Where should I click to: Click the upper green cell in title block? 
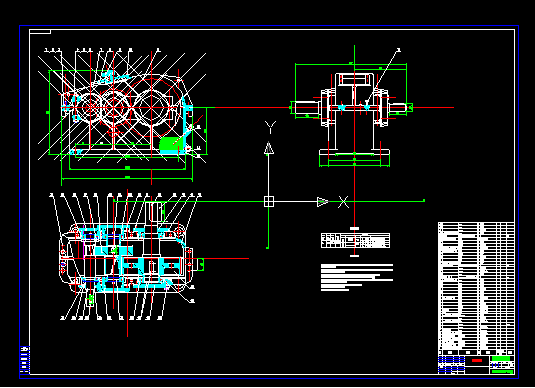click(x=501, y=358)
